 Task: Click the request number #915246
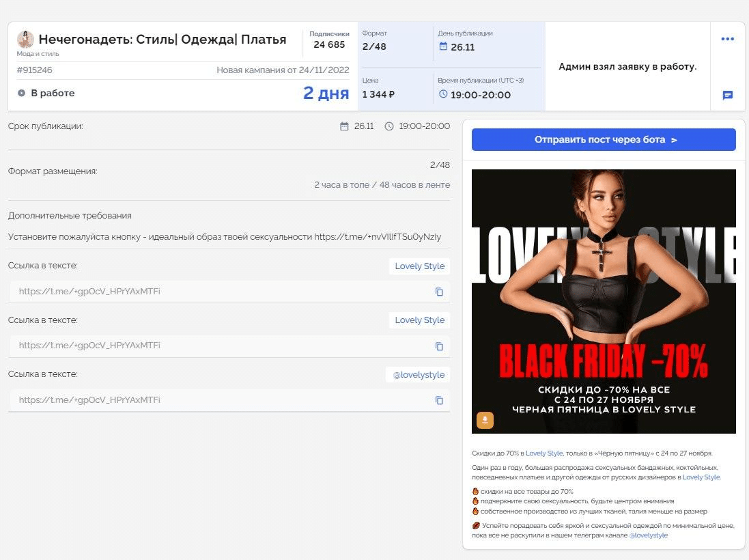[34, 70]
